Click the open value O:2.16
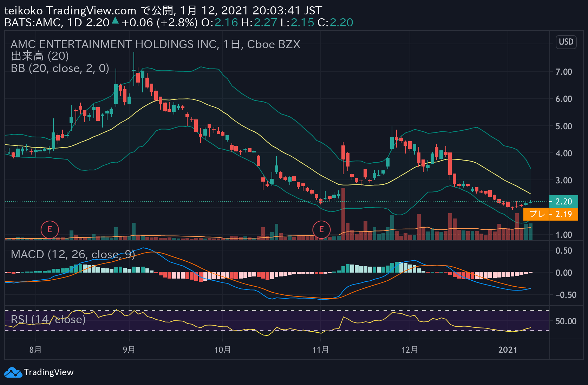The width and height of the screenshot is (588, 385). tap(220, 22)
